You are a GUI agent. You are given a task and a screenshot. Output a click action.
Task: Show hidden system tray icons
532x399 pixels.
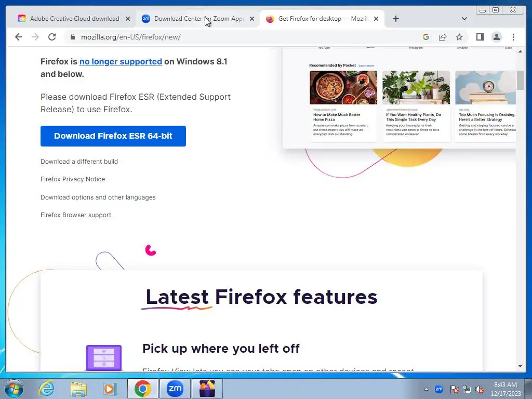click(426, 389)
